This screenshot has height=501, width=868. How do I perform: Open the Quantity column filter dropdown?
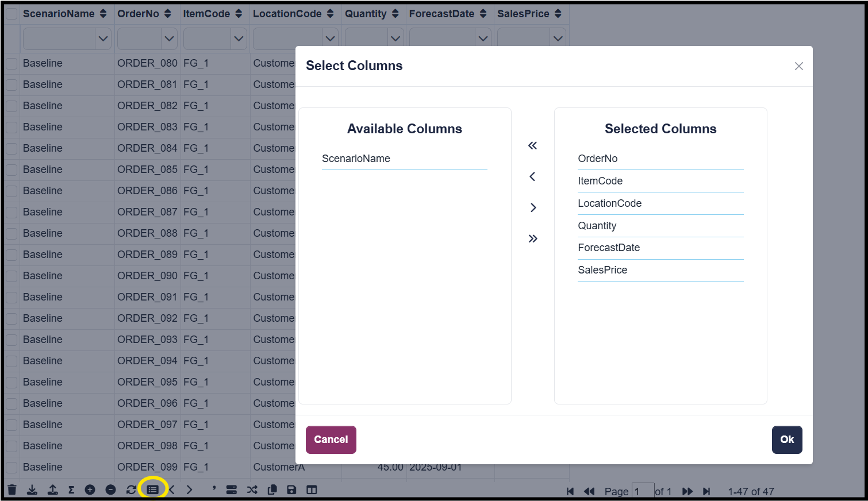click(395, 38)
